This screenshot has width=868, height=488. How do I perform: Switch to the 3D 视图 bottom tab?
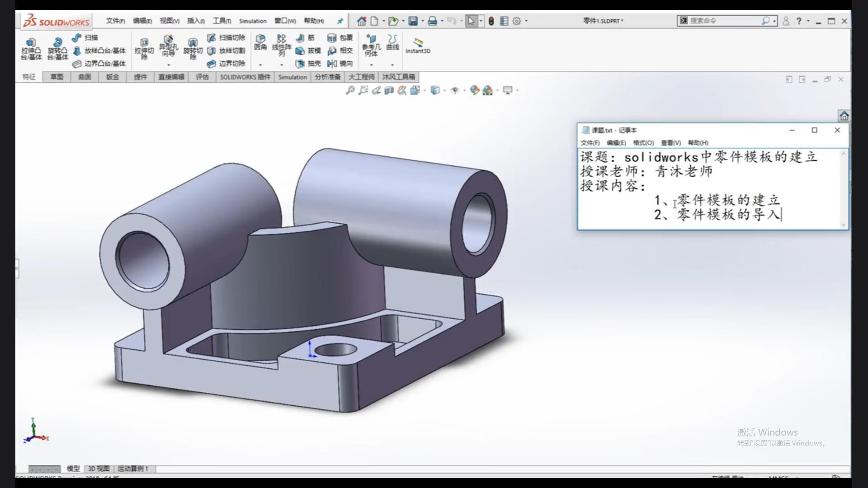pos(99,469)
